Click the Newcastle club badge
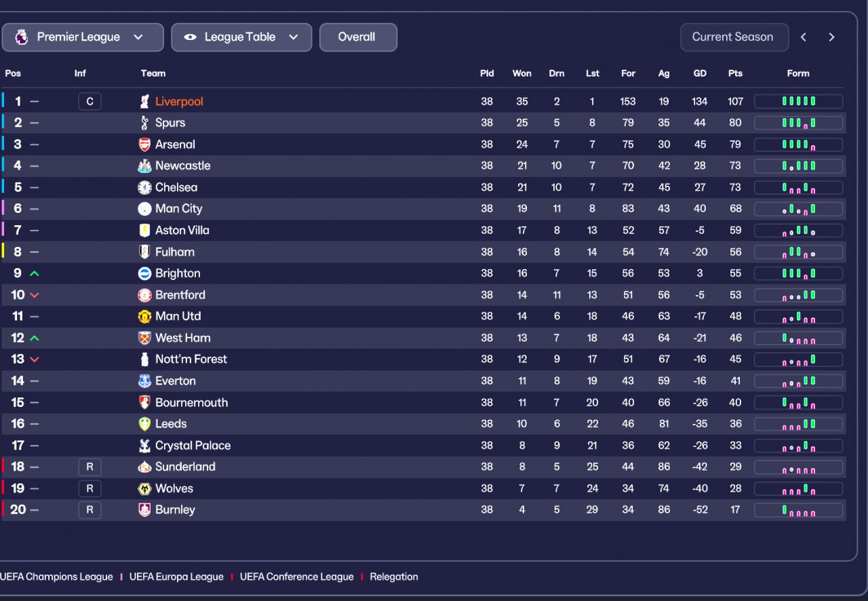Image resolution: width=868 pixels, height=601 pixels. click(144, 166)
